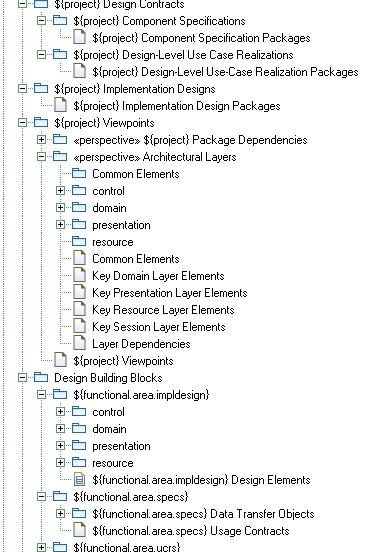Select the Implementation Design Packages item
Viewport: 369px width, 552px height.
click(x=177, y=106)
